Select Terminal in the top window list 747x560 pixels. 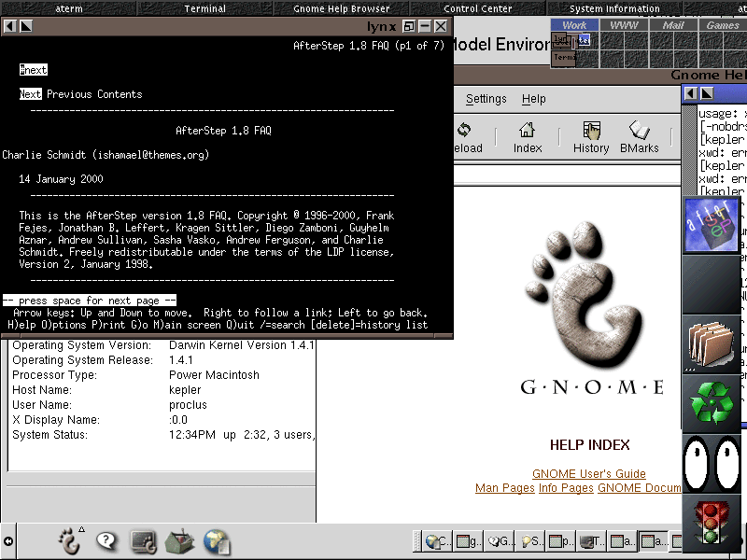point(204,8)
